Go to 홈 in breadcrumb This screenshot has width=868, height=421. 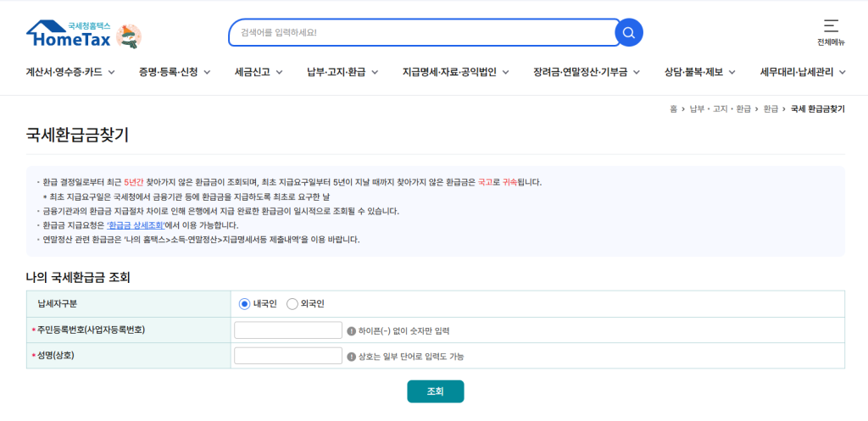[673, 109]
